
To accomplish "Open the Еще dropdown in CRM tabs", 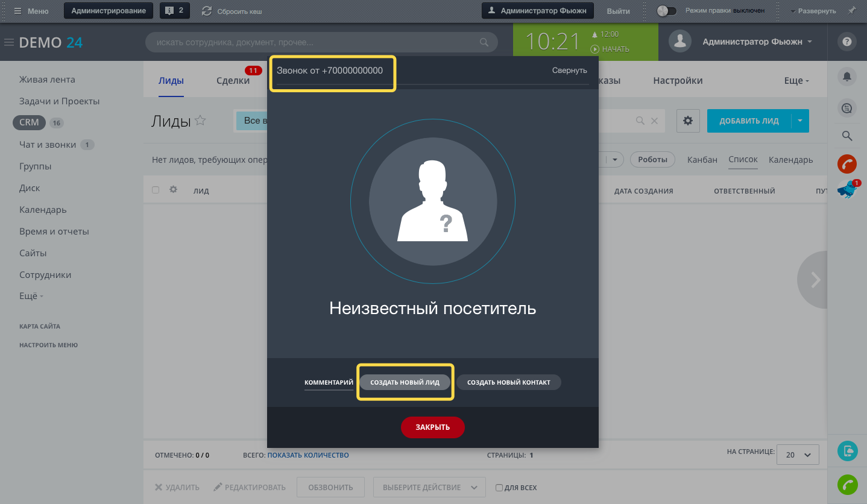I will click(796, 80).
